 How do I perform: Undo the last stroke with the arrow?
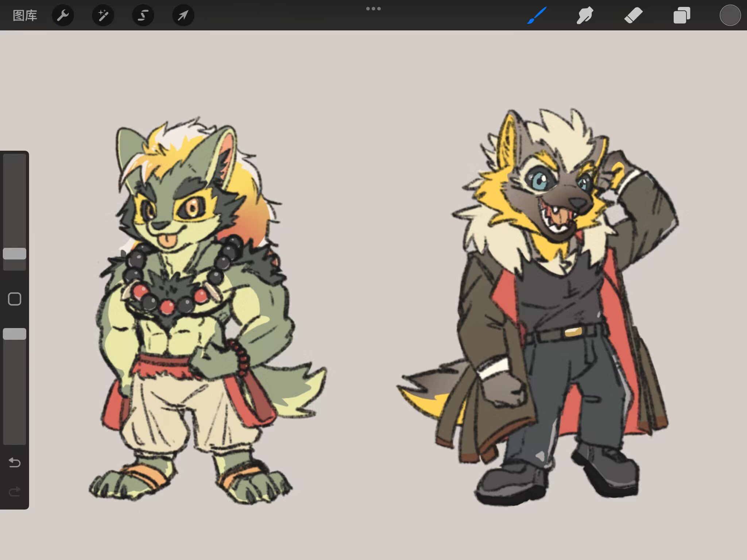click(x=15, y=462)
